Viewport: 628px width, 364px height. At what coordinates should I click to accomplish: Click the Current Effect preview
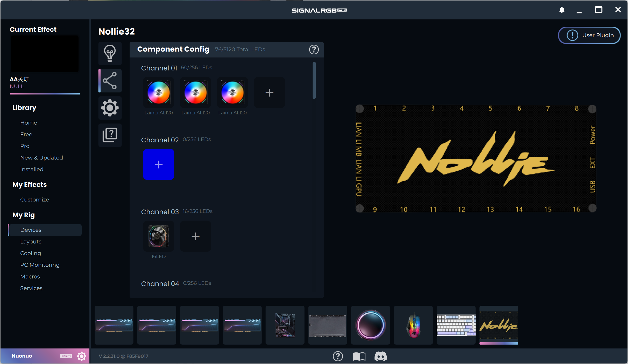(44, 54)
